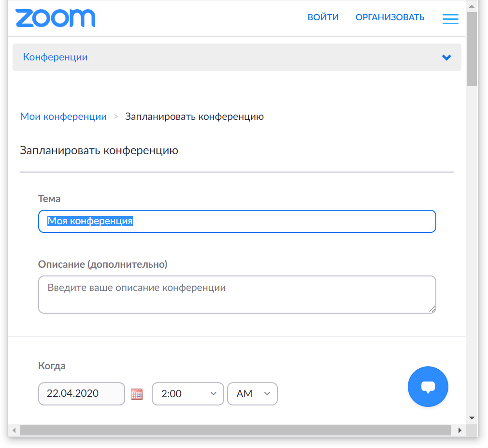Open the calendar date picker icon
Image resolution: width=488 pixels, height=448 pixels.
137,394
